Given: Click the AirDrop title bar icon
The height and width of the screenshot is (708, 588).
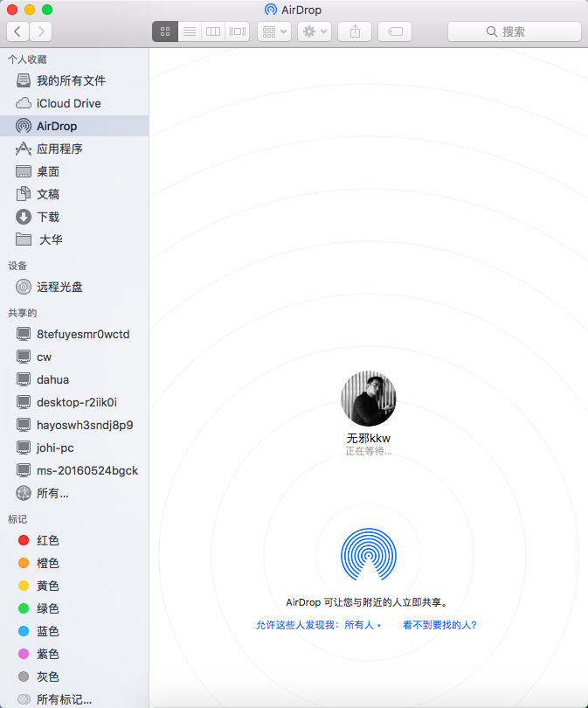Looking at the screenshot, I should pyautogui.click(x=271, y=10).
